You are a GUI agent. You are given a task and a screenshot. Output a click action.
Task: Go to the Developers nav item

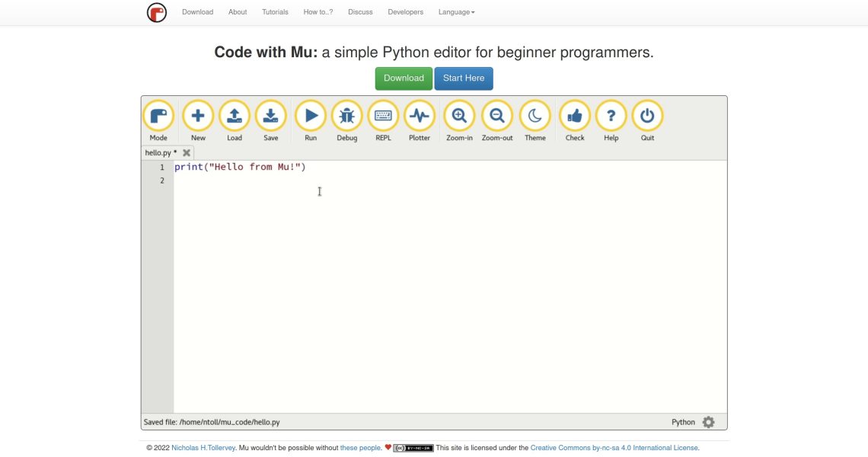(405, 12)
